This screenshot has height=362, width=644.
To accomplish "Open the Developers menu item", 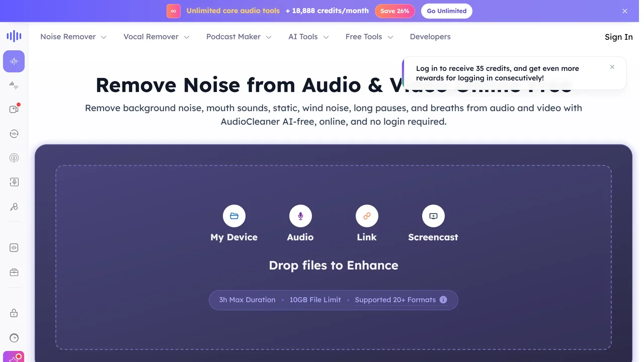I will coord(430,37).
